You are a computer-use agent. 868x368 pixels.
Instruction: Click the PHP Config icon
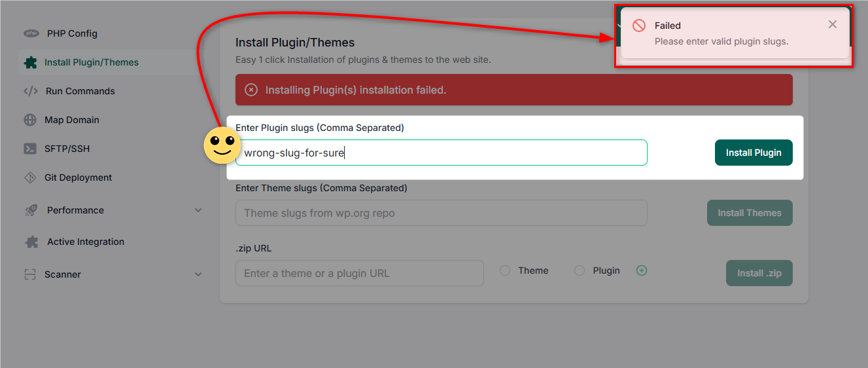31,33
